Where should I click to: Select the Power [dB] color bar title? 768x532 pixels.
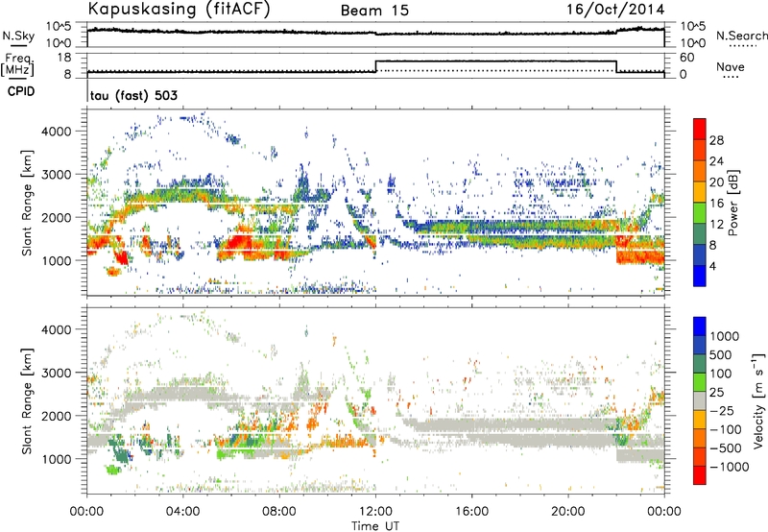(733, 203)
